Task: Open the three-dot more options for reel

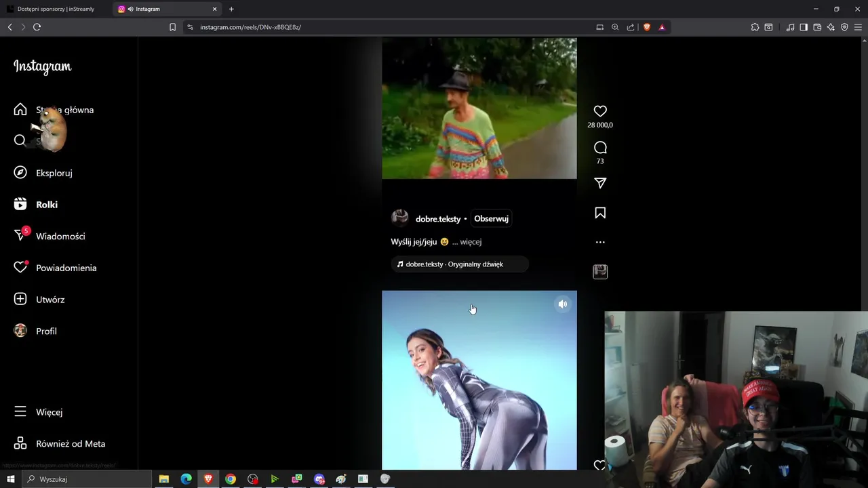Action: pyautogui.click(x=600, y=242)
